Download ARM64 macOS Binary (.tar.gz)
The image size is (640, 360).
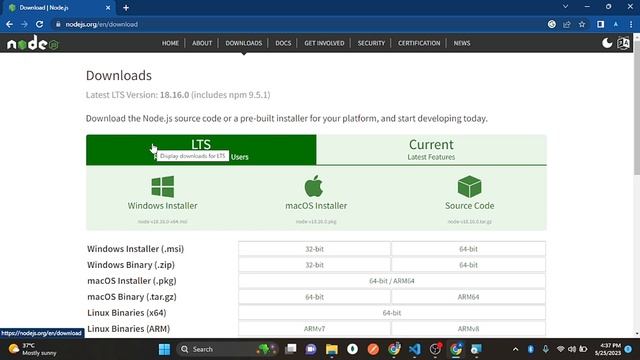coord(468,297)
